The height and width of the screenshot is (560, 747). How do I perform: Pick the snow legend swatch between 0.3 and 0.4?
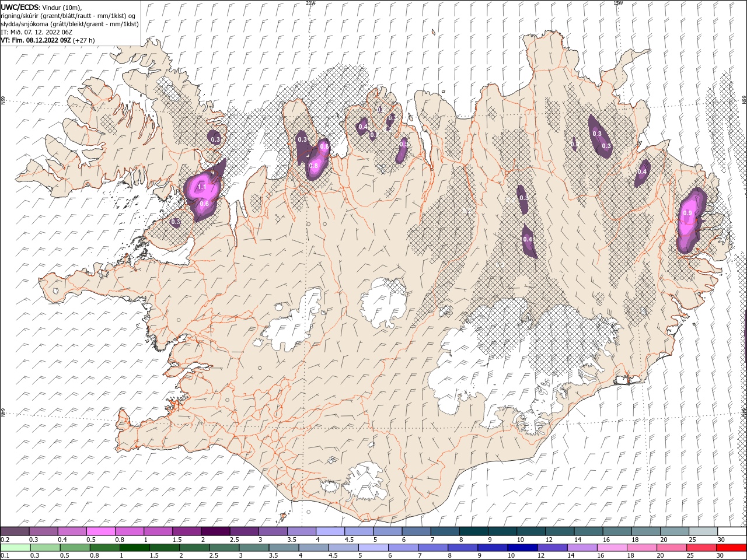pos(43,531)
